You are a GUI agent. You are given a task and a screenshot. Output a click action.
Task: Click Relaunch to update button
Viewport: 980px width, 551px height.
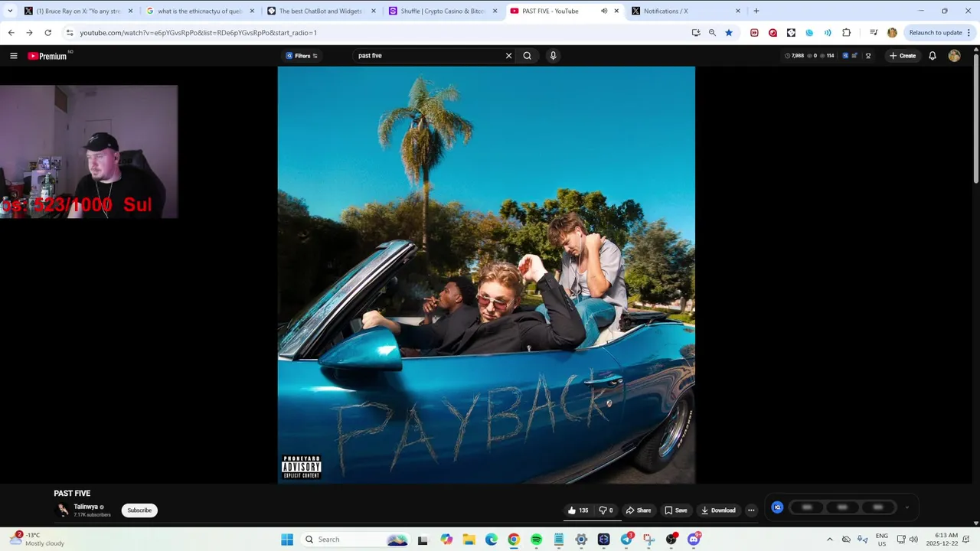pyautogui.click(x=936, y=33)
